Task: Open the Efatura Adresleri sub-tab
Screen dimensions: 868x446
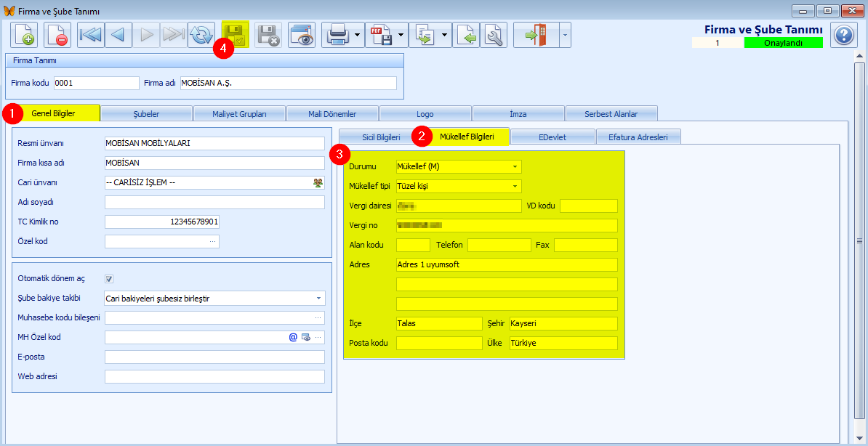Action: (638, 137)
